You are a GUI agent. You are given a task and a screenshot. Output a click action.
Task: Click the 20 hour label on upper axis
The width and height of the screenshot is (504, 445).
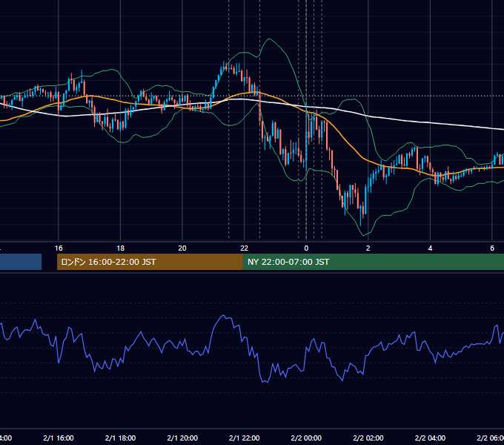(182, 248)
